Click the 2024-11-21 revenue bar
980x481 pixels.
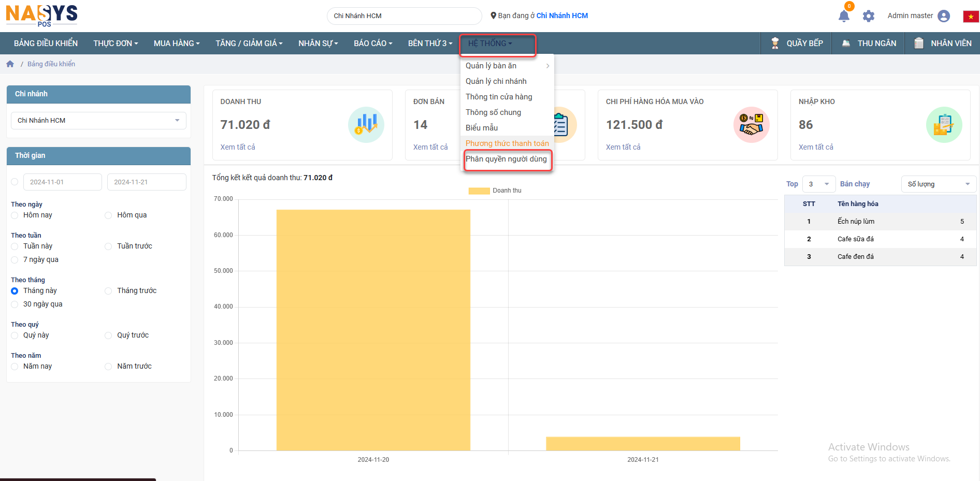click(643, 444)
